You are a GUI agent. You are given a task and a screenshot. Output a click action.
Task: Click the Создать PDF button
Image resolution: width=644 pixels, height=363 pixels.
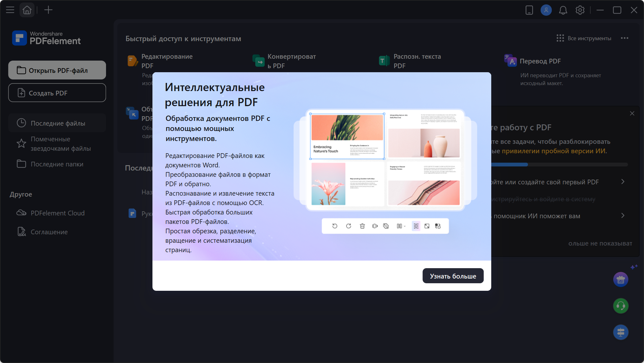point(57,93)
